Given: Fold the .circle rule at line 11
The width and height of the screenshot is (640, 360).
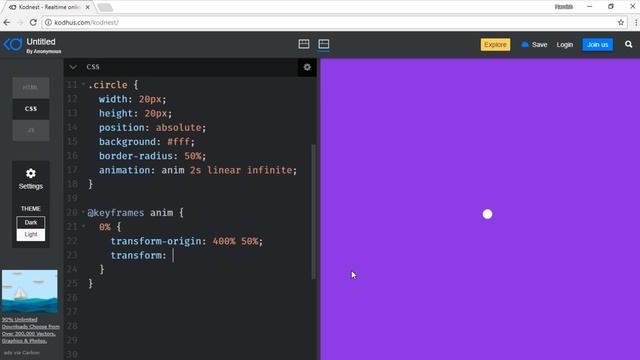Looking at the screenshot, I should pyautogui.click(x=83, y=85).
